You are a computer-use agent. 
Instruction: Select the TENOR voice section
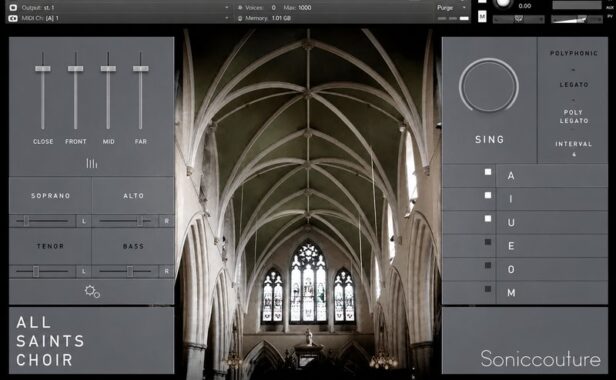coord(51,246)
